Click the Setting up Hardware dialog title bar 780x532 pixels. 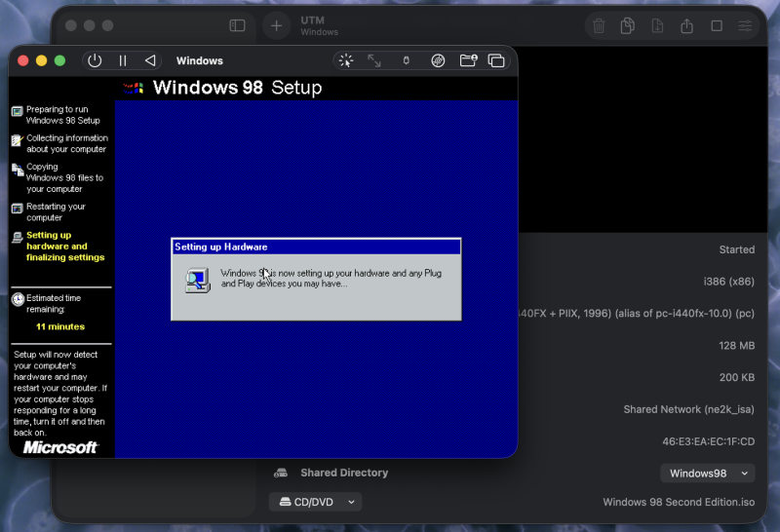point(316,247)
